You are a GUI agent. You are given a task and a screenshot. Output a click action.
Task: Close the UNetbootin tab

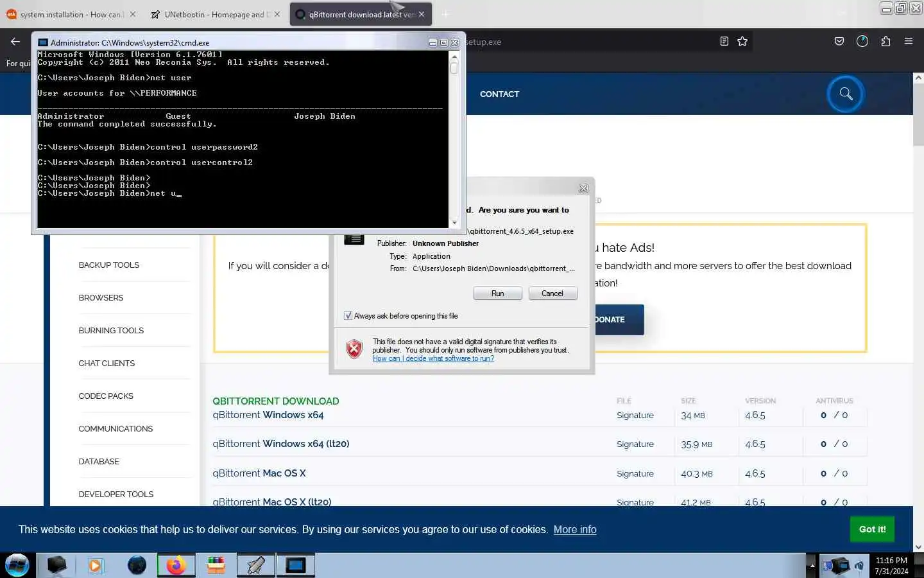pos(277,14)
